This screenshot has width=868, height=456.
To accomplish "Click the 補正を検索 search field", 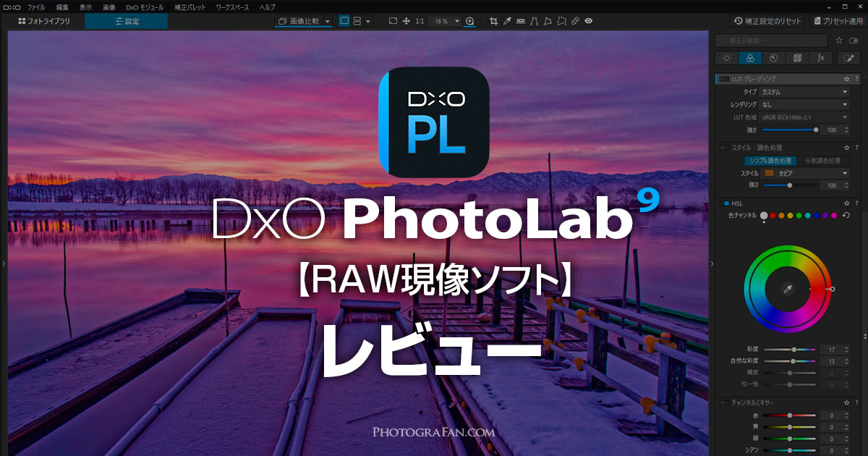I will click(x=771, y=41).
